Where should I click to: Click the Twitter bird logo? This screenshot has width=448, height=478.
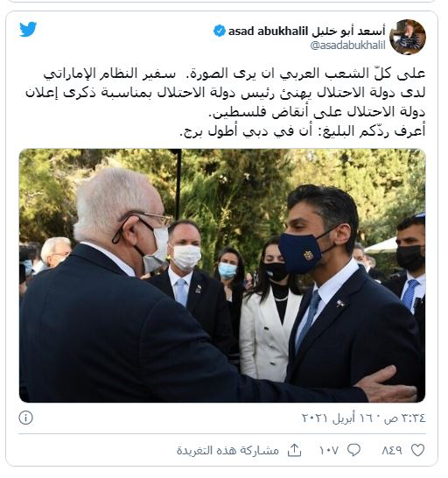tap(28, 29)
